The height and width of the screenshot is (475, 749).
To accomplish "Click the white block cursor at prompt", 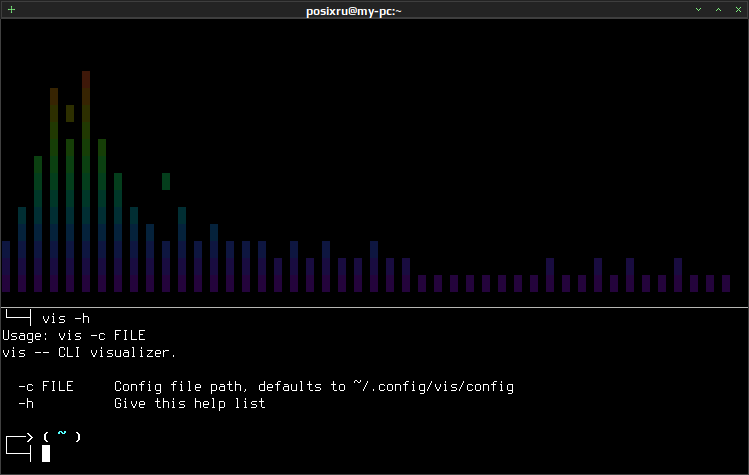I will (x=46, y=453).
